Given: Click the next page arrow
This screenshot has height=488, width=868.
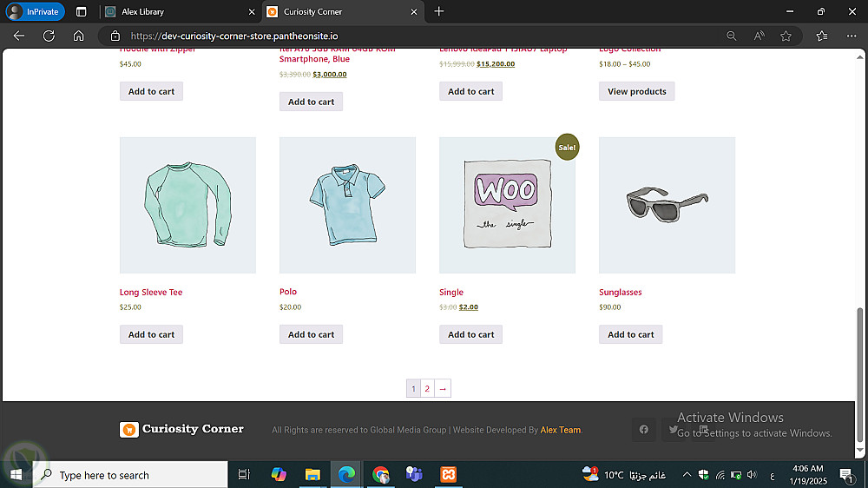Looking at the screenshot, I should [x=443, y=388].
